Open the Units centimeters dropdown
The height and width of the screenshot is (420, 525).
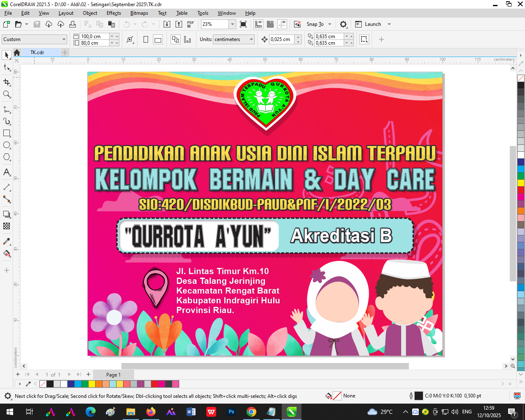(251, 39)
